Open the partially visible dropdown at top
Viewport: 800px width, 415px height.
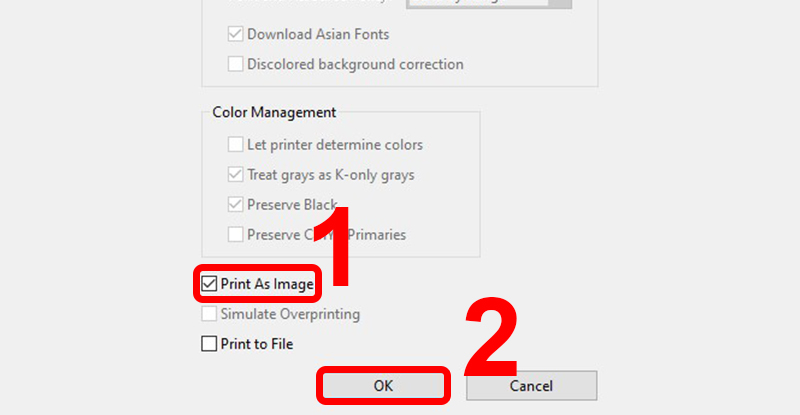tap(489, 3)
